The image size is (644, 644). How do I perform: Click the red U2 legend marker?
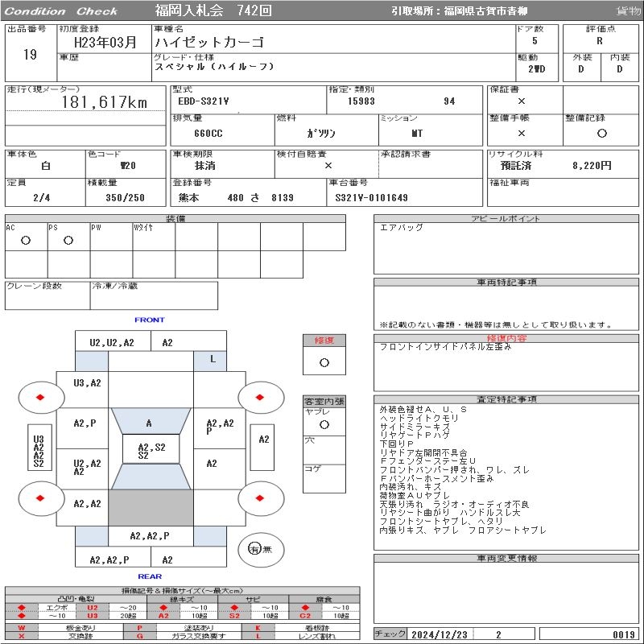click(93, 608)
